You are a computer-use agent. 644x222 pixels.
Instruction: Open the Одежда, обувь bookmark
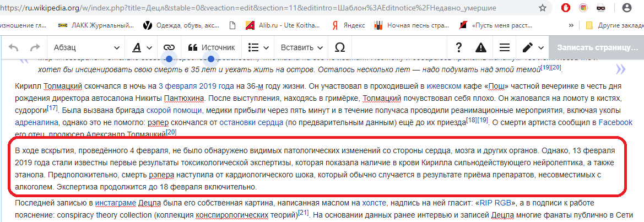(181, 25)
